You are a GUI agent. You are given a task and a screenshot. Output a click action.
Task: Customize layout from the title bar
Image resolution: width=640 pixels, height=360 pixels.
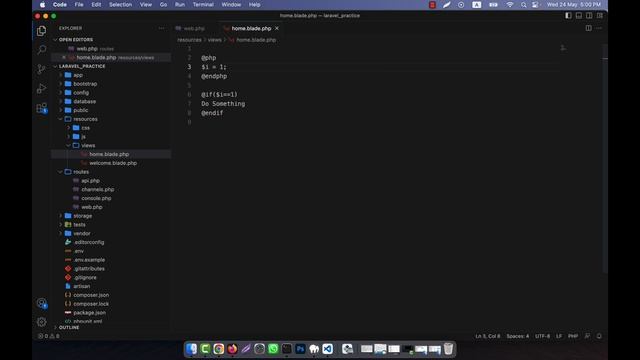[x=600, y=16]
